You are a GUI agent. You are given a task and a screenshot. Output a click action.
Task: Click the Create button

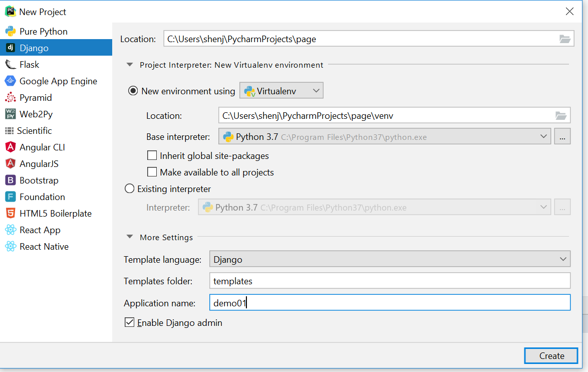[x=551, y=355]
